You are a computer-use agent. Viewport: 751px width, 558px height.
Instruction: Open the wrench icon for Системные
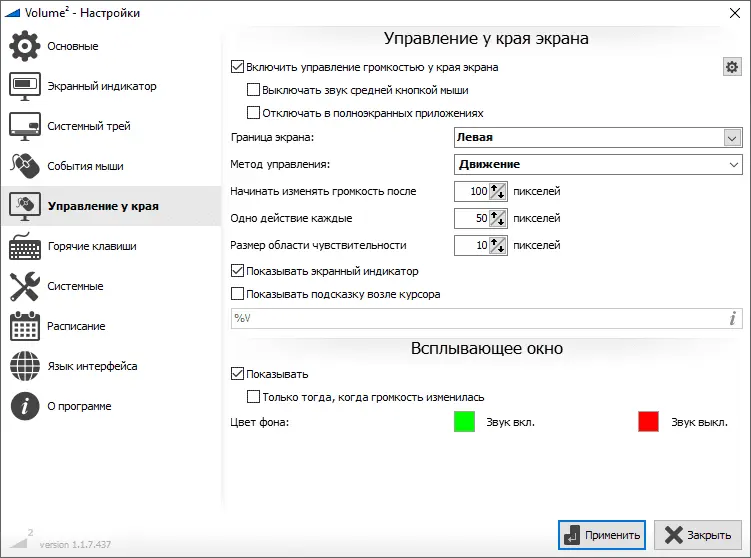coord(25,286)
